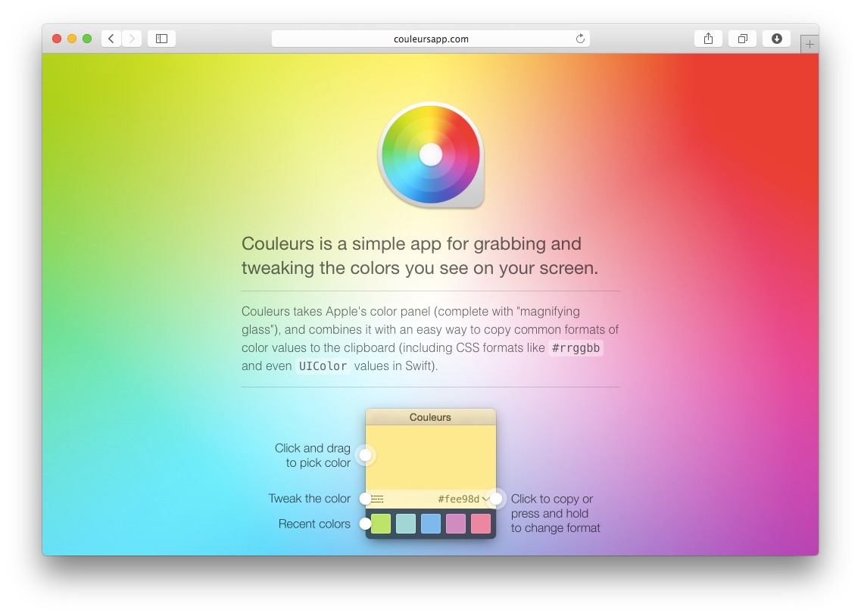Viewport: 861px width, 616px height.
Task: Select the blue recent color swatch
Action: click(430, 524)
